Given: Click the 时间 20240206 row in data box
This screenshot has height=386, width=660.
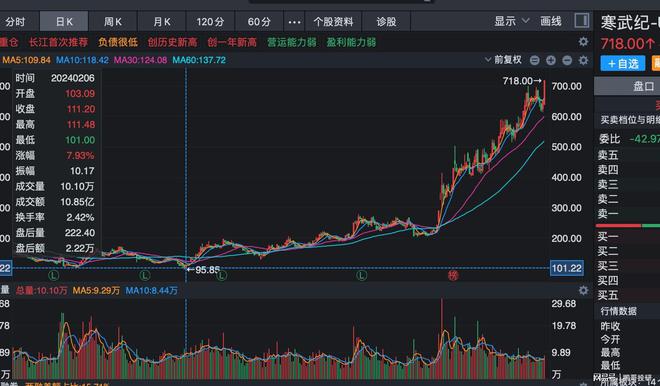Looking at the screenshot, I should click(x=55, y=78).
